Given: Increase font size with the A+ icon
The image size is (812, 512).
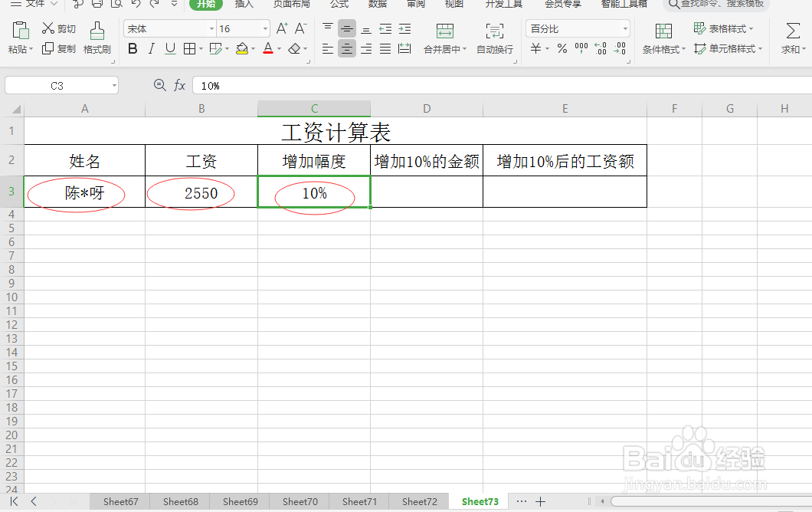Looking at the screenshot, I should tap(282, 28).
